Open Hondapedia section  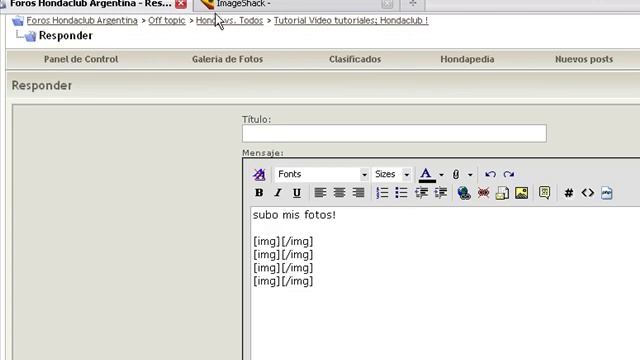[x=467, y=59]
